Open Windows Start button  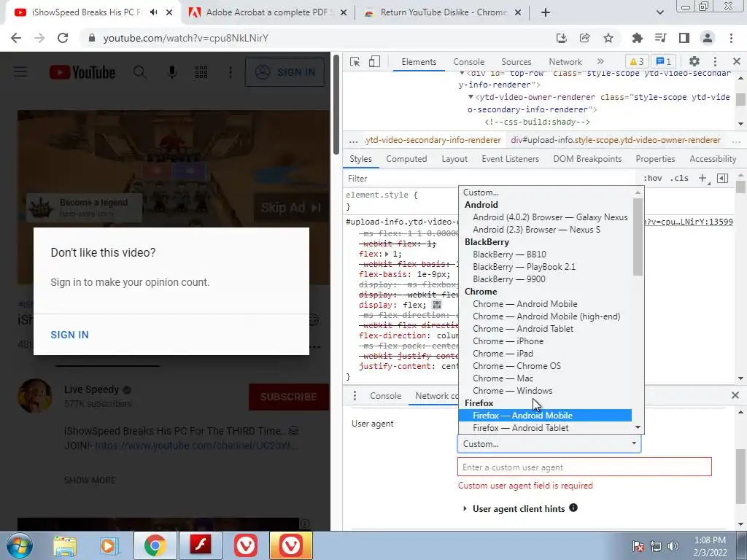19,545
